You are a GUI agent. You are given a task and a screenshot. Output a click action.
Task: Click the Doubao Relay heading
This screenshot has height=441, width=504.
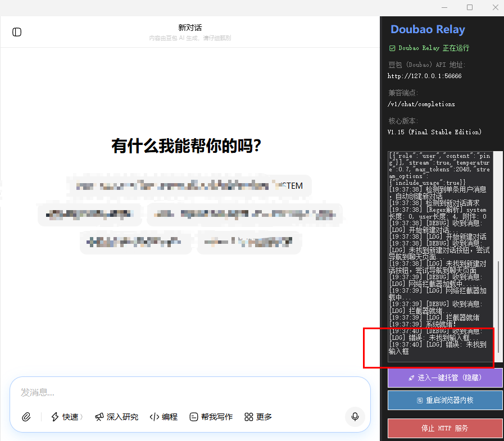click(428, 30)
